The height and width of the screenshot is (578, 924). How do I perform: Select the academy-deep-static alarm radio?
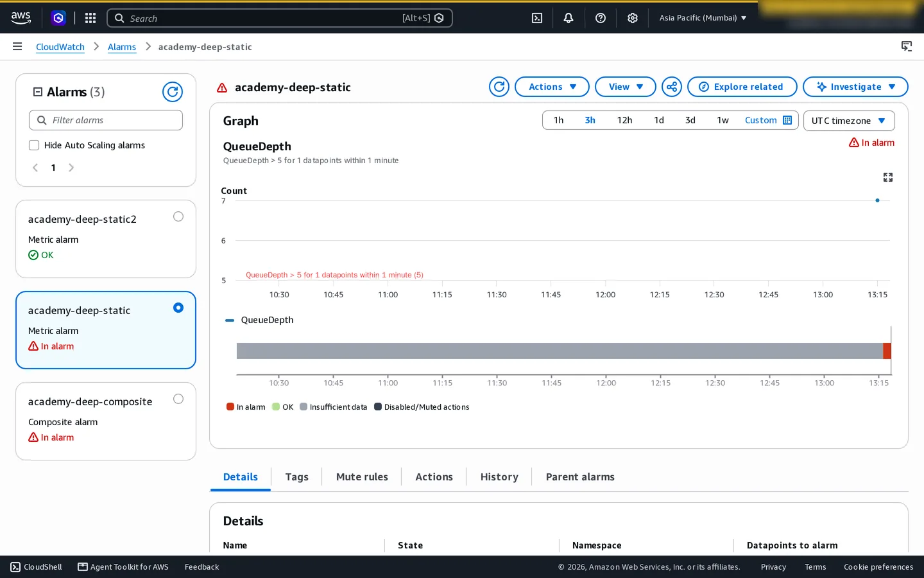tap(178, 308)
